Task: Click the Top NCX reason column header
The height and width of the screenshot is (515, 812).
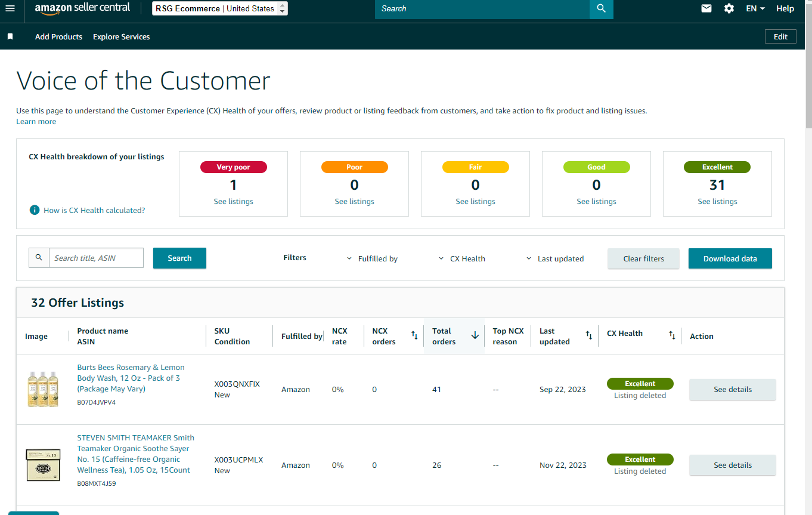Action: pos(508,336)
